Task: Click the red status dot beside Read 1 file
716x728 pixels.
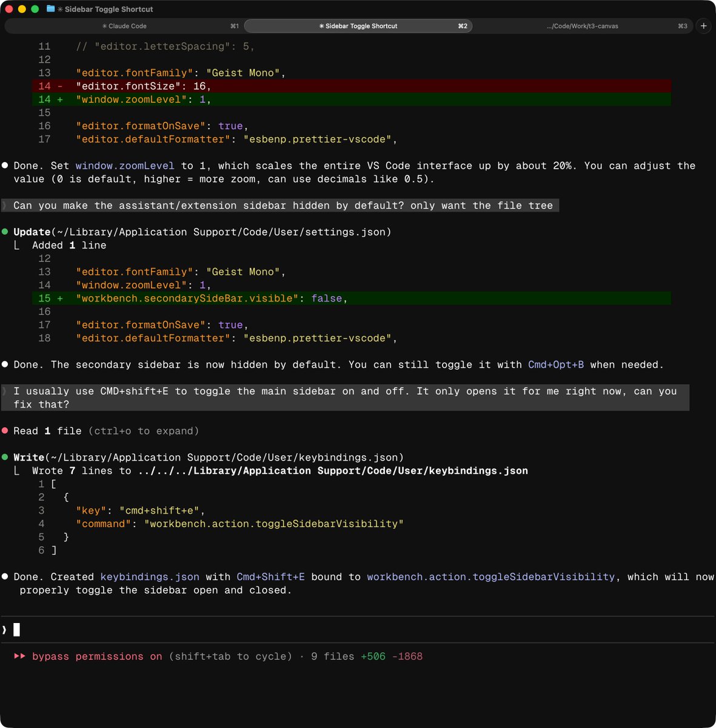Action: [x=5, y=431]
